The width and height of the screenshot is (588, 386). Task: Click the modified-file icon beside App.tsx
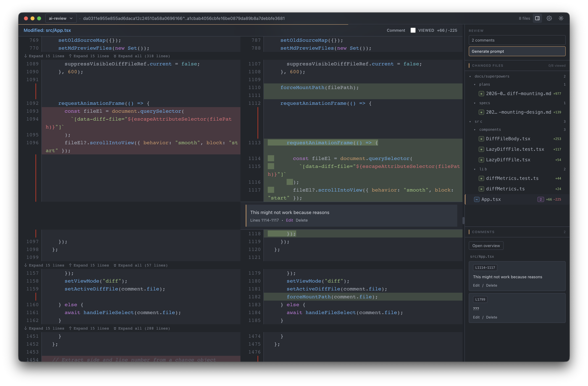point(477,199)
